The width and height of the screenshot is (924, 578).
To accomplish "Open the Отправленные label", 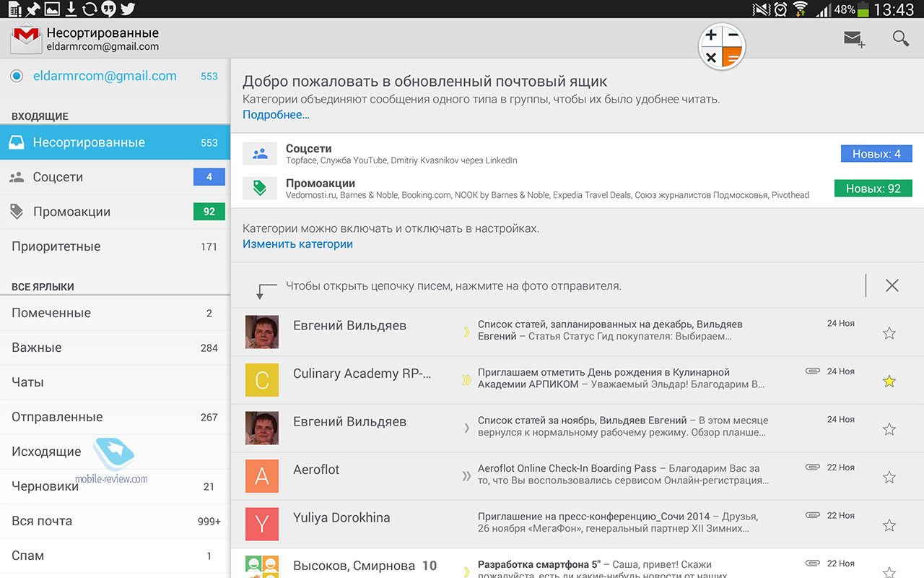I will [115, 417].
